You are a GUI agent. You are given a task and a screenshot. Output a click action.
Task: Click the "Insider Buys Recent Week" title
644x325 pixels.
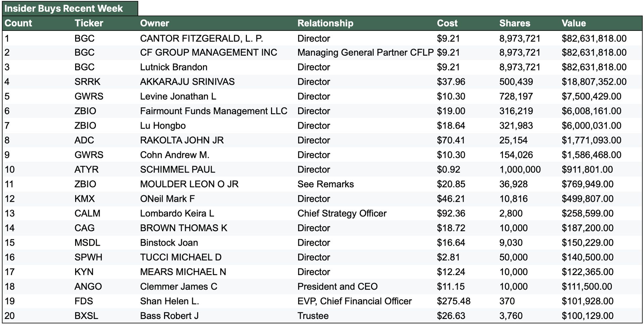[64, 8]
